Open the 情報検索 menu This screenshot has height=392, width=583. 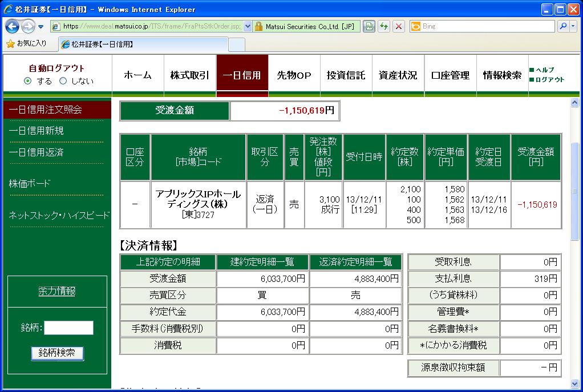coord(503,75)
